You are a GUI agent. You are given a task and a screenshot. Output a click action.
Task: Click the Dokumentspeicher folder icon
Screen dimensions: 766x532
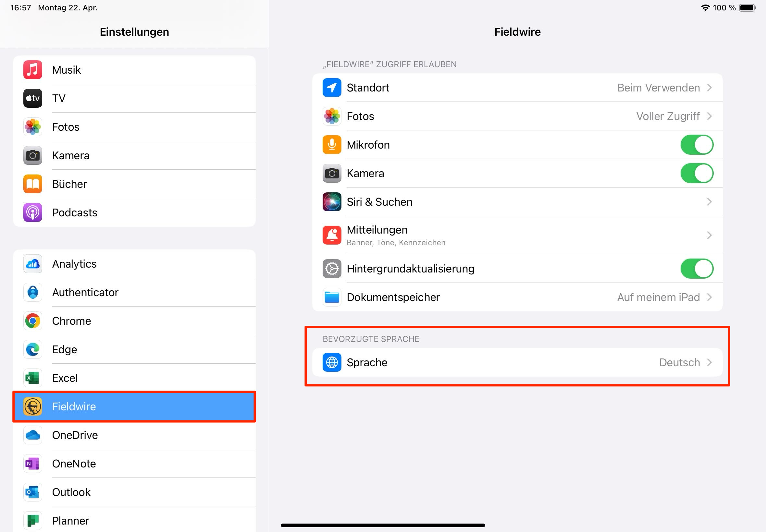332,297
